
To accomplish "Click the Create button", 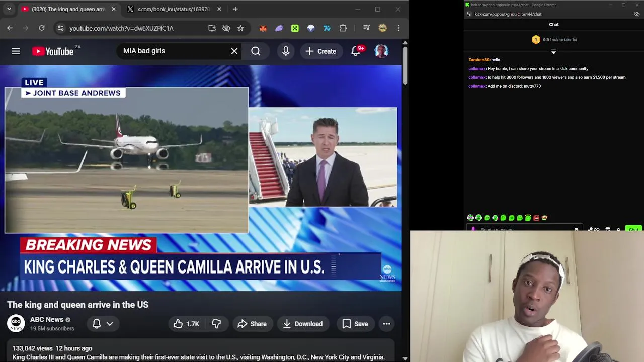I will click(x=320, y=51).
